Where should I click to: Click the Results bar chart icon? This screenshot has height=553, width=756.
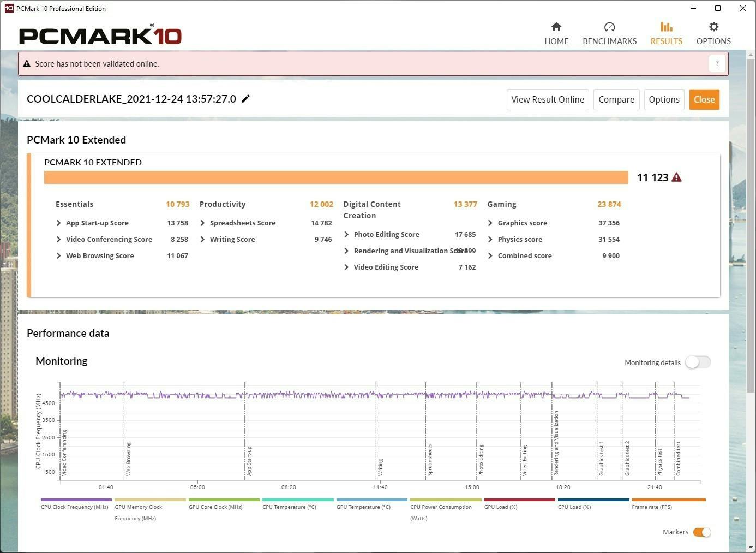click(x=666, y=27)
